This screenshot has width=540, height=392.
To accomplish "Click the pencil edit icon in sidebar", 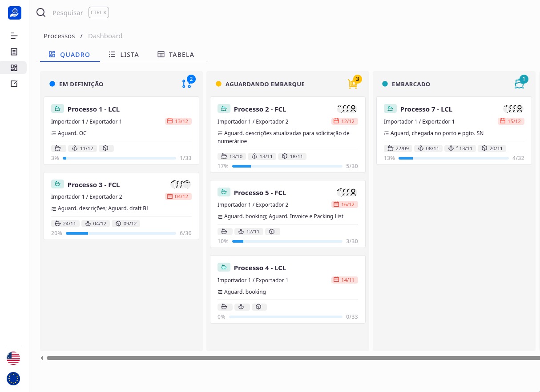I will (x=14, y=84).
